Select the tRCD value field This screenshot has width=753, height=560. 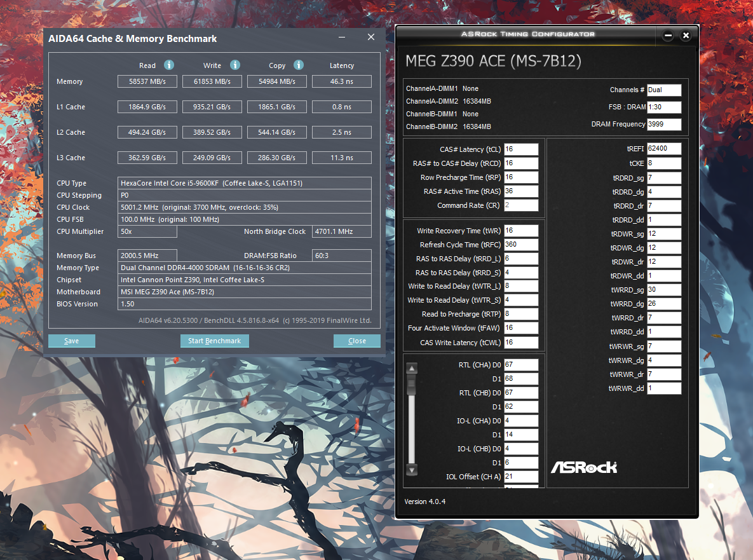(x=521, y=163)
